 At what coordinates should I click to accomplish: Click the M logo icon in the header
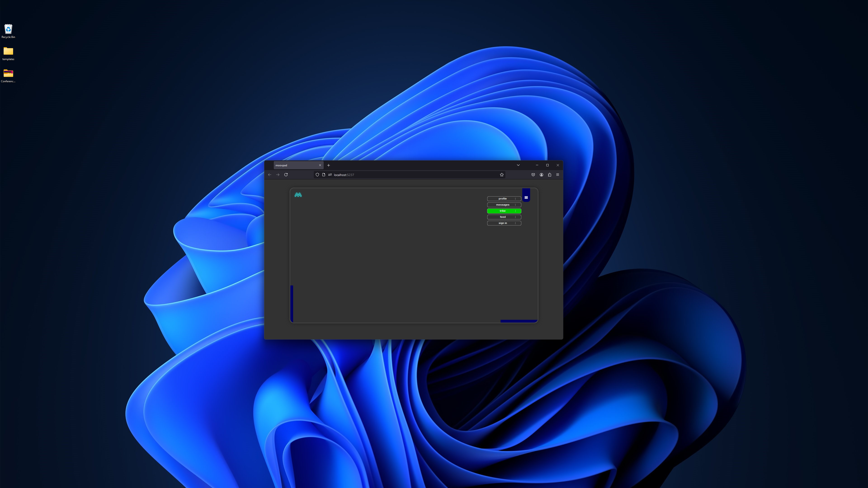[x=298, y=195]
